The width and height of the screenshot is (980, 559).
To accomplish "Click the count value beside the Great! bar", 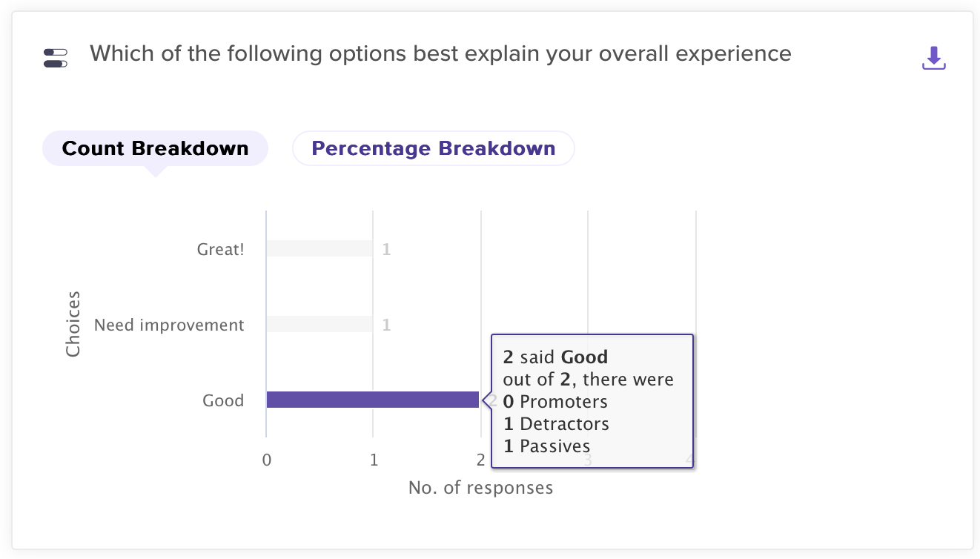I will [x=386, y=249].
